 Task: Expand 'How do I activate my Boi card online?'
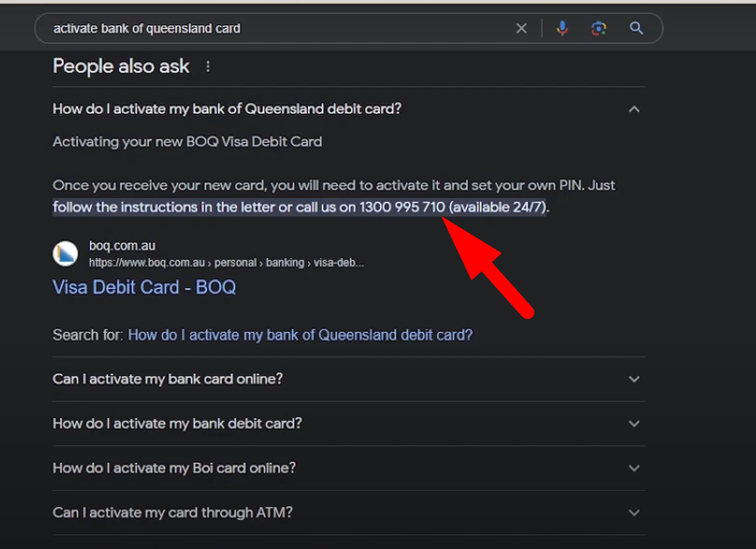(349, 468)
